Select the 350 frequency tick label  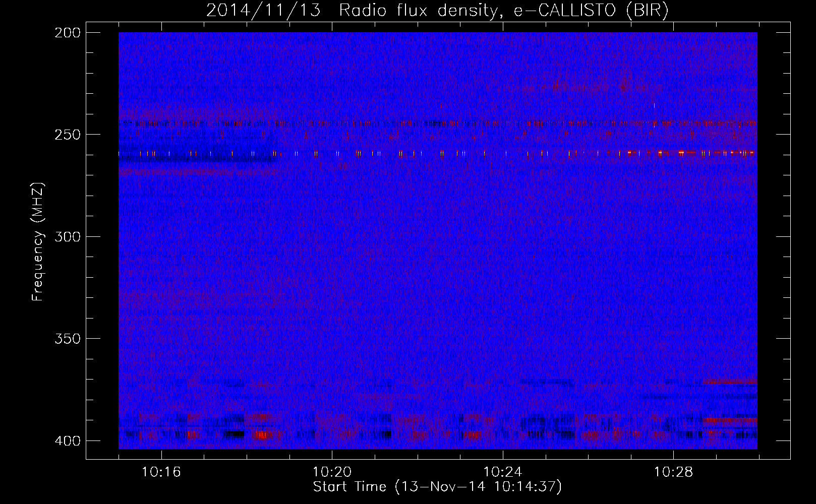coord(68,339)
